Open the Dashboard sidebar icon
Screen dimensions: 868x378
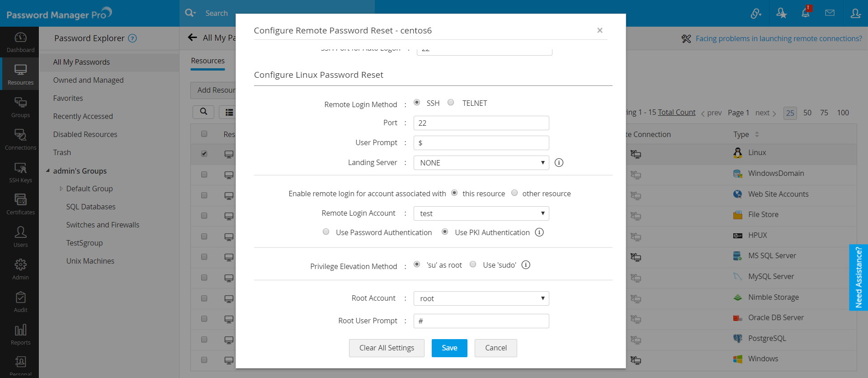click(20, 42)
